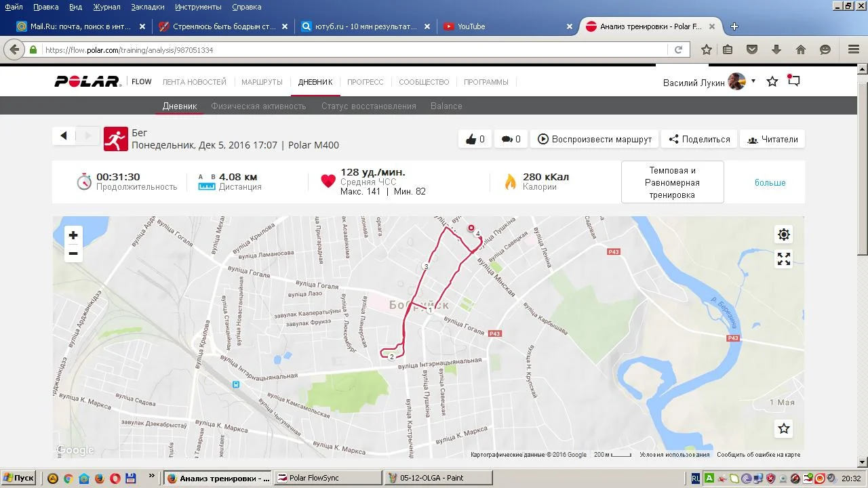Select the Статус восстановления sub-tab
The height and width of the screenshot is (488, 868).
(x=369, y=106)
